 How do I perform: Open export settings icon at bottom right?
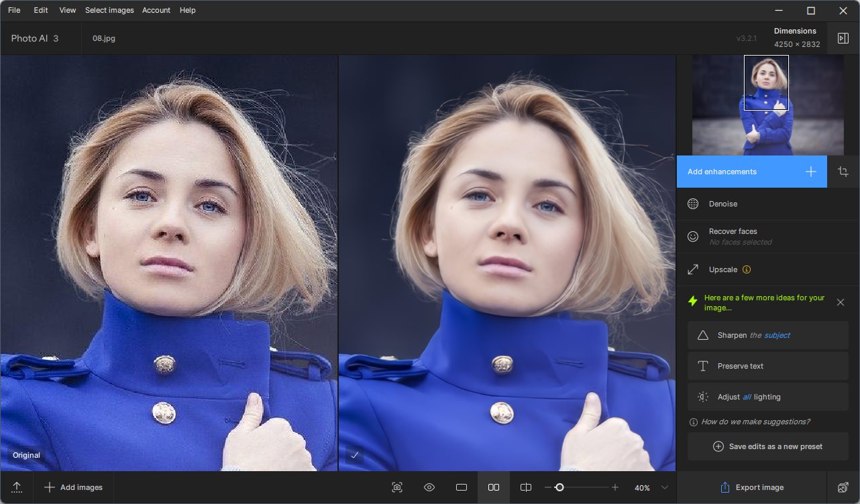[x=843, y=487]
